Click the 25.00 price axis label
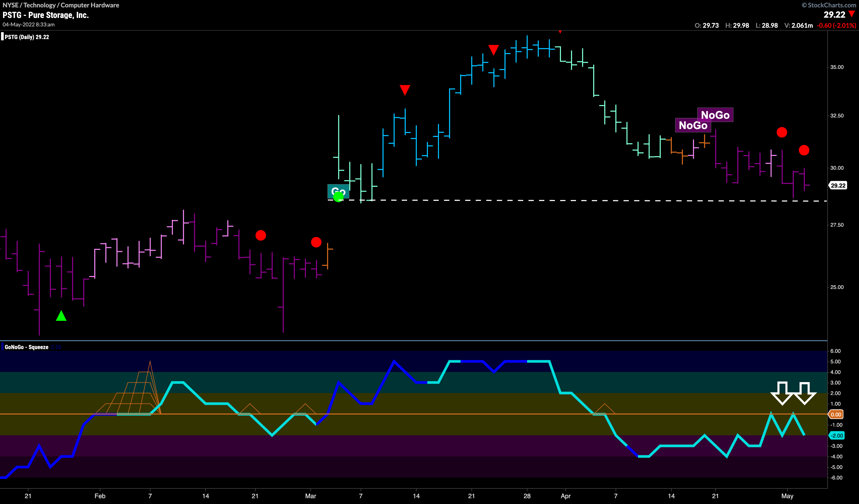 click(x=837, y=287)
